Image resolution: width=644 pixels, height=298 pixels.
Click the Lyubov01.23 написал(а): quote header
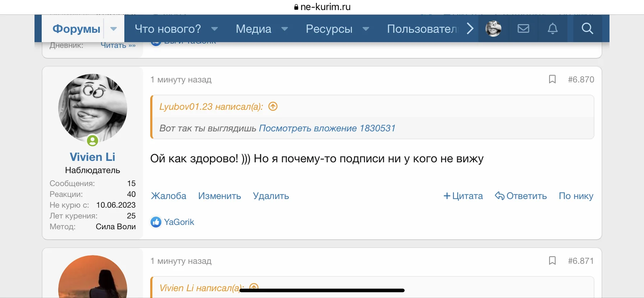pyautogui.click(x=211, y=107)
